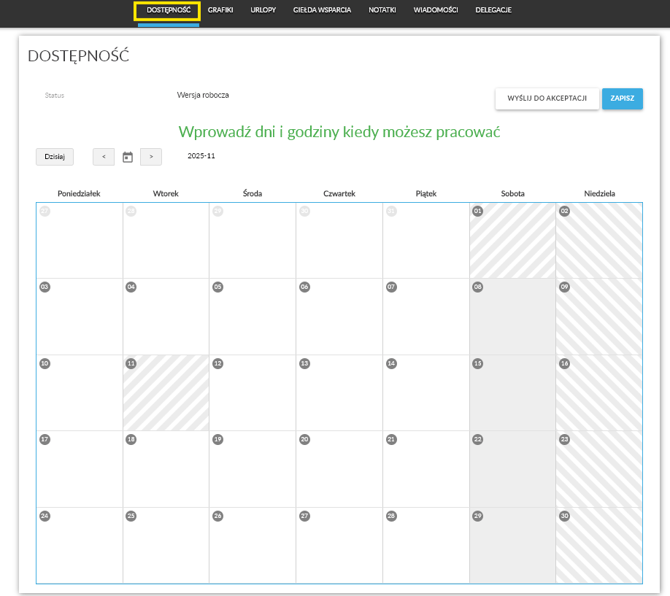
Task: Click day 30 badge on Sunday
Action: 565,516
